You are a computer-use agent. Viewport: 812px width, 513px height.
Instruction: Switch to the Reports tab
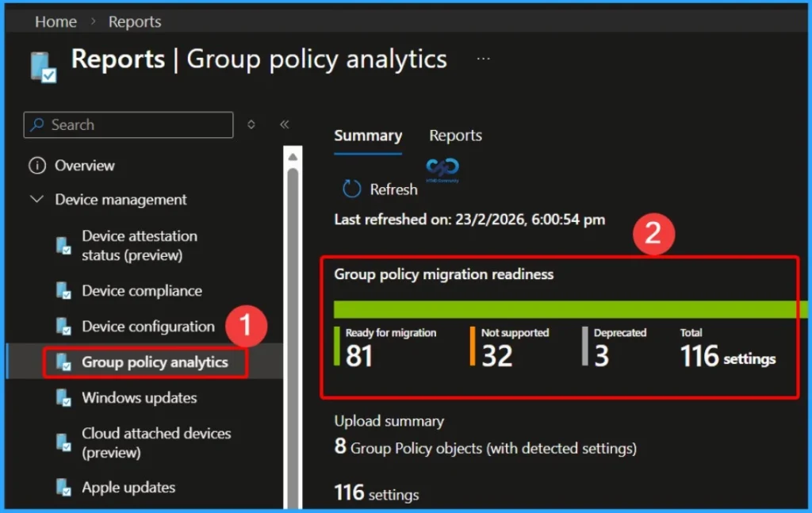pyautogui.click(x=455, y=136)
